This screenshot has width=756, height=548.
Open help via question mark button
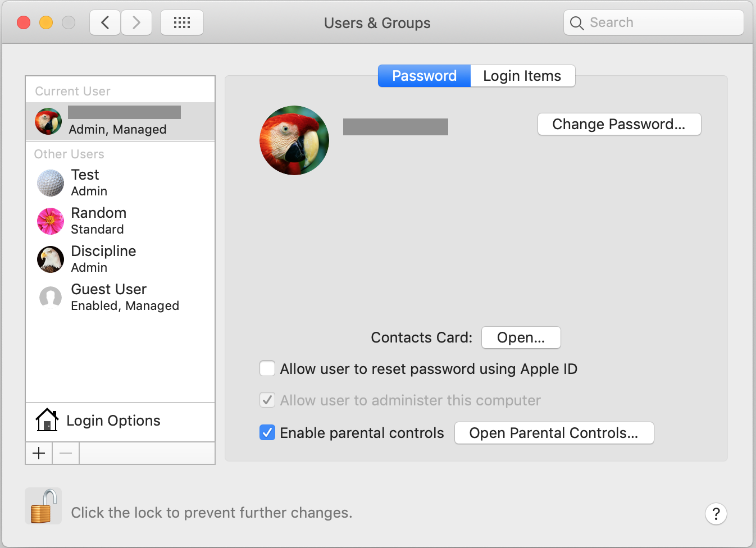[x=716, y=513]
